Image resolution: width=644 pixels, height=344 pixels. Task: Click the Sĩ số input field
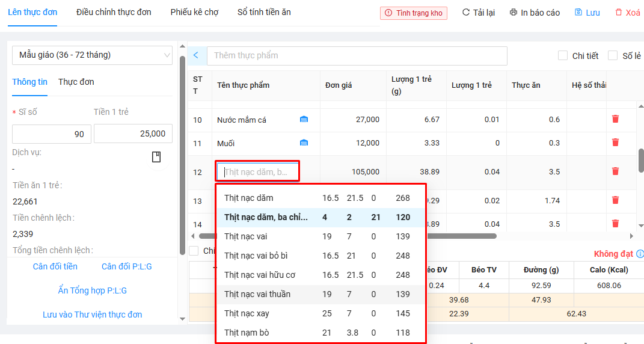click(x=52, y=134)
